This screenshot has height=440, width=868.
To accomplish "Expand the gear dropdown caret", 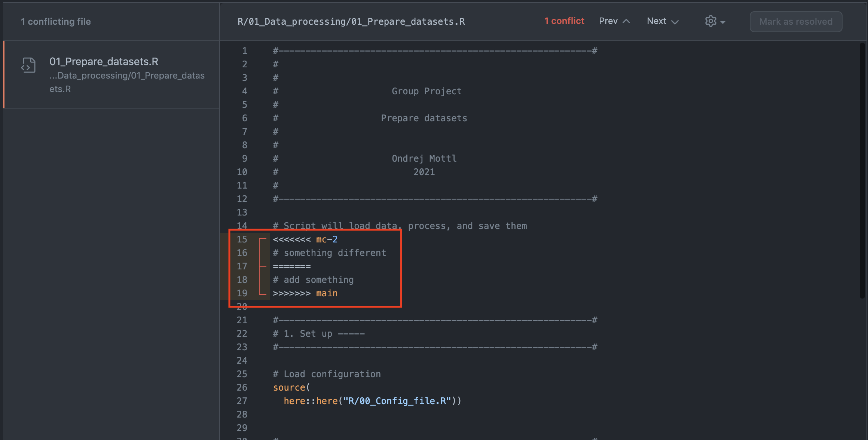I will [x=723, y=22].
